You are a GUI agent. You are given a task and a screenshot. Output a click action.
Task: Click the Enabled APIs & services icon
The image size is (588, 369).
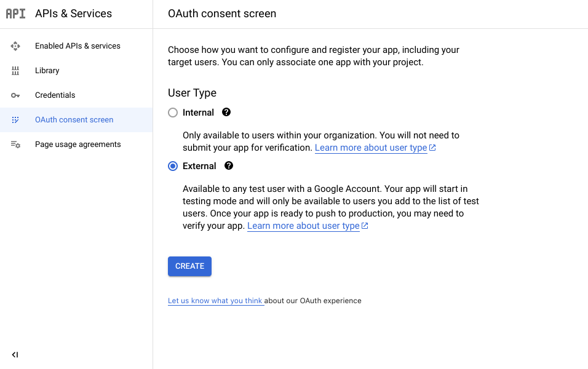point(15,46)
